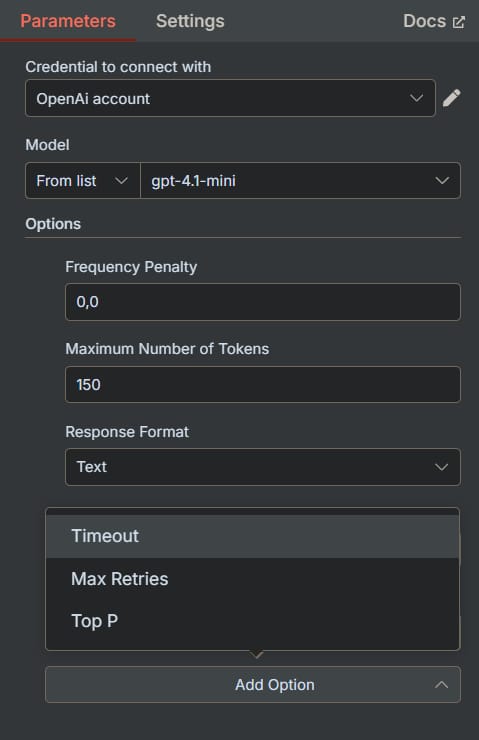Click the Maximum Number of Tokens field
Screen dimensions: 479x740
click(263, 385)
